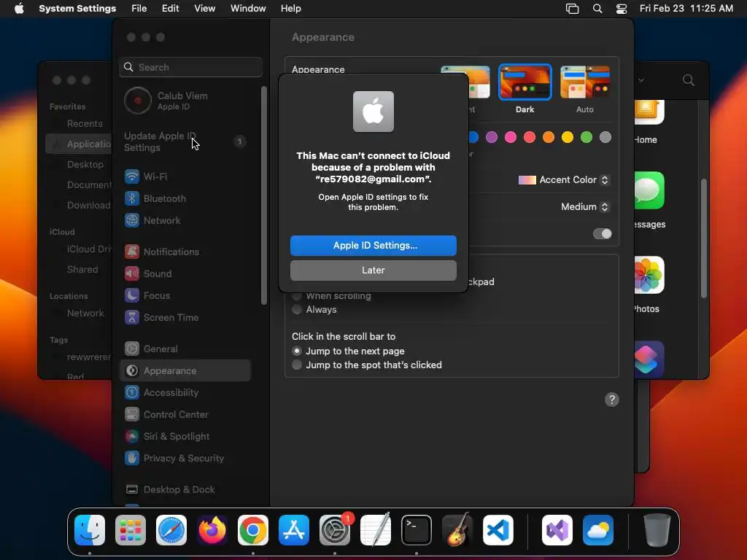Click the System Settings search field
747x560 pixels.
190,67
